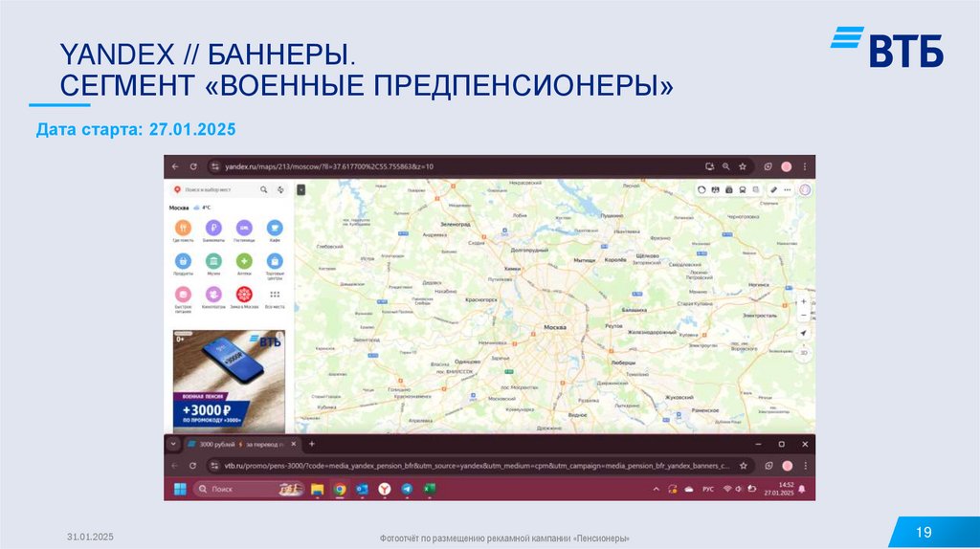This screenshot has height=549, width=980.
Task: Open the Chrome profile avatar in the Yandex Maps window
Action: coord(787,166)
